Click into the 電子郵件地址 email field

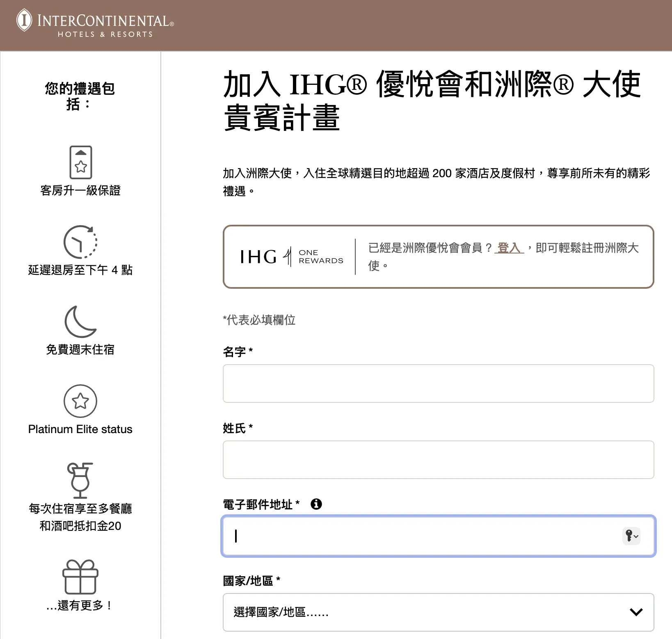(x=438, y=536)
